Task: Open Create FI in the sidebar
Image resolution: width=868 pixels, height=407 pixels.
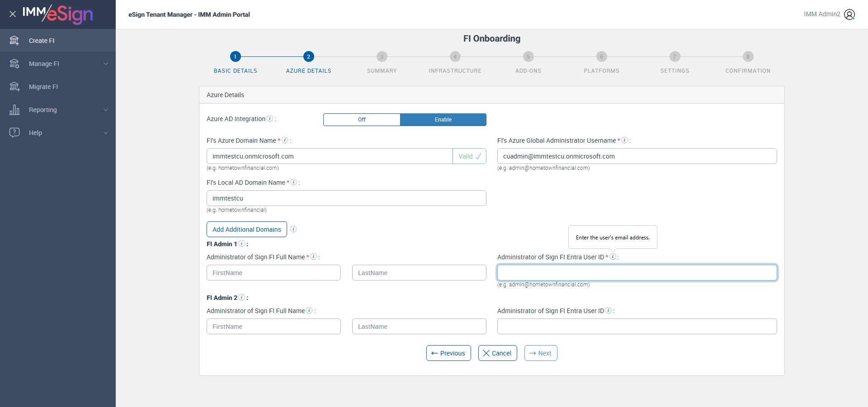Action: pos(42,41)
